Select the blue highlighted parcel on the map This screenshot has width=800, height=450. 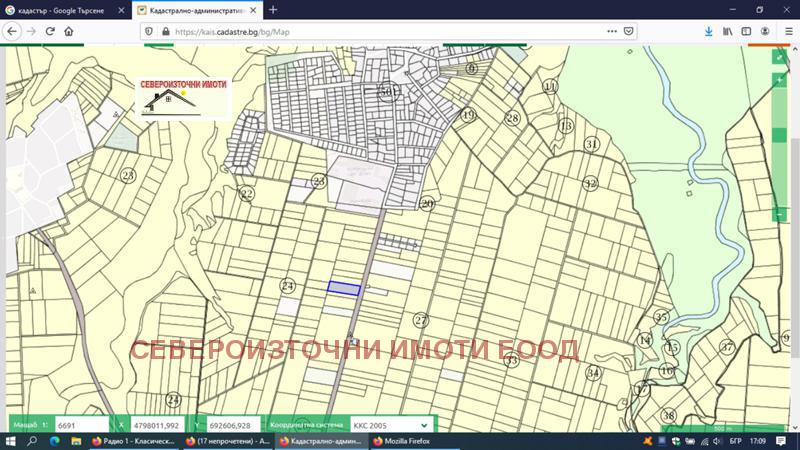pyautogui.click(x=344, y=288)
